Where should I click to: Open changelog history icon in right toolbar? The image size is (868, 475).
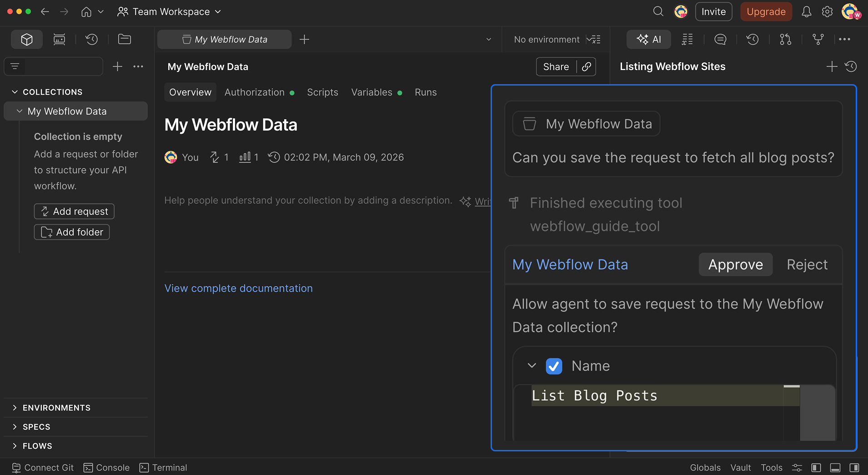point(753,40)
